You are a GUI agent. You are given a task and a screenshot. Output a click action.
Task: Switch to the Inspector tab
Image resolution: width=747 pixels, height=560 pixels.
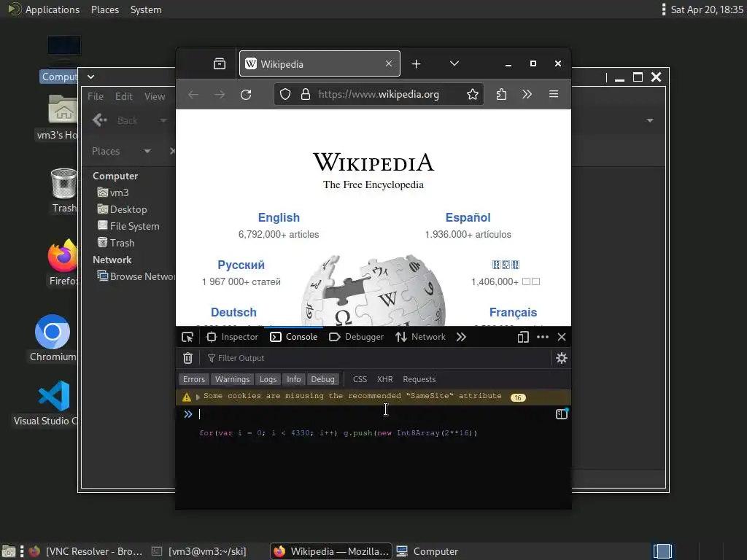pyautogui.click(x=233, y=337)
